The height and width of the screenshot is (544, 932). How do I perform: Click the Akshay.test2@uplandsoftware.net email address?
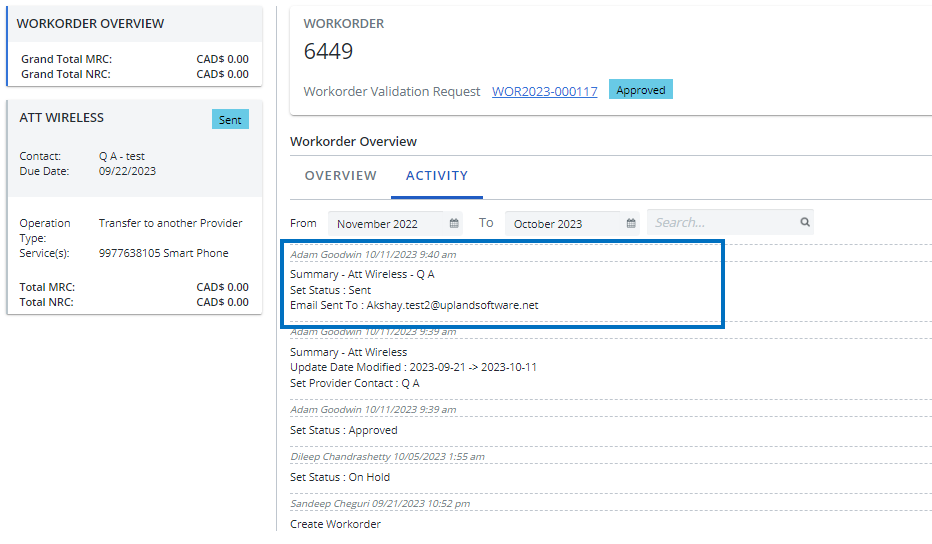452,305
